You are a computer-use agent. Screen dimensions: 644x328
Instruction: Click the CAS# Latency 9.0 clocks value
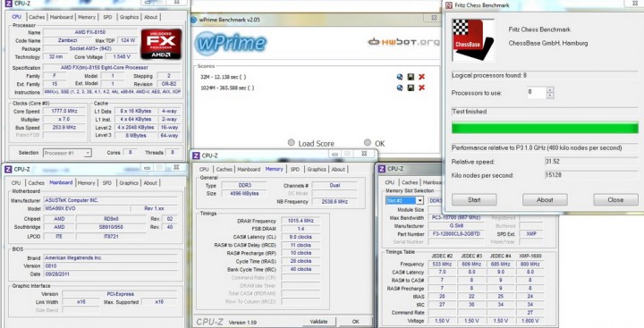pos(301,237)
